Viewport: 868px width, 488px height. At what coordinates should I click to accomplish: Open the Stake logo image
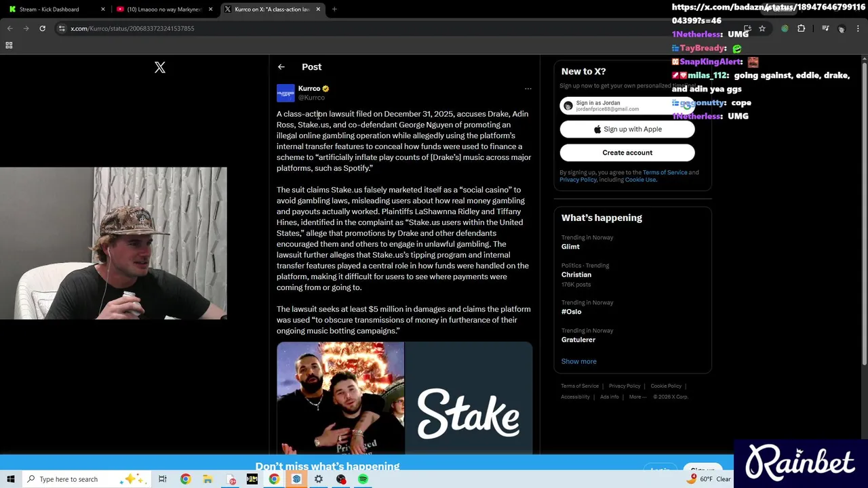click(x=469, y=398)
